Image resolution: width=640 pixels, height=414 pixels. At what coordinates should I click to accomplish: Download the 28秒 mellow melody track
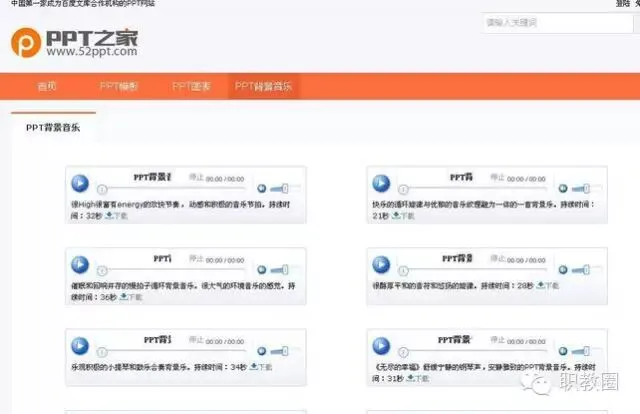(547, 285)
